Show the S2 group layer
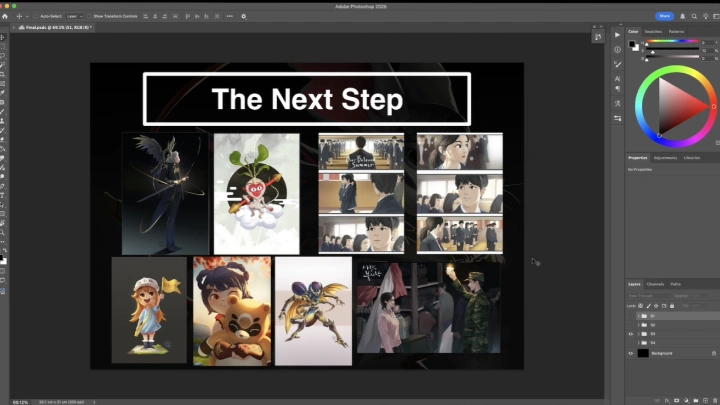The height and width of the screenshot is (405, 720). click(x=630, y=325)
